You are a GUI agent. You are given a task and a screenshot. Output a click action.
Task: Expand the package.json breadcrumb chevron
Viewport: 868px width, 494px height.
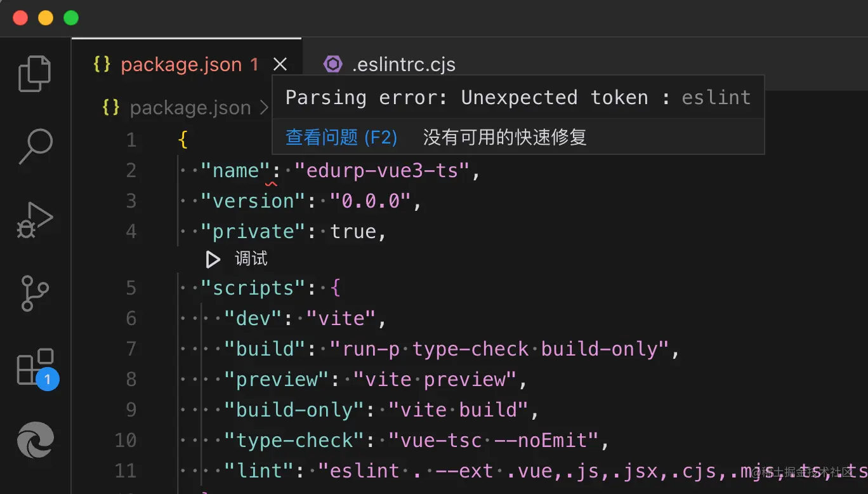click(264, 109)
